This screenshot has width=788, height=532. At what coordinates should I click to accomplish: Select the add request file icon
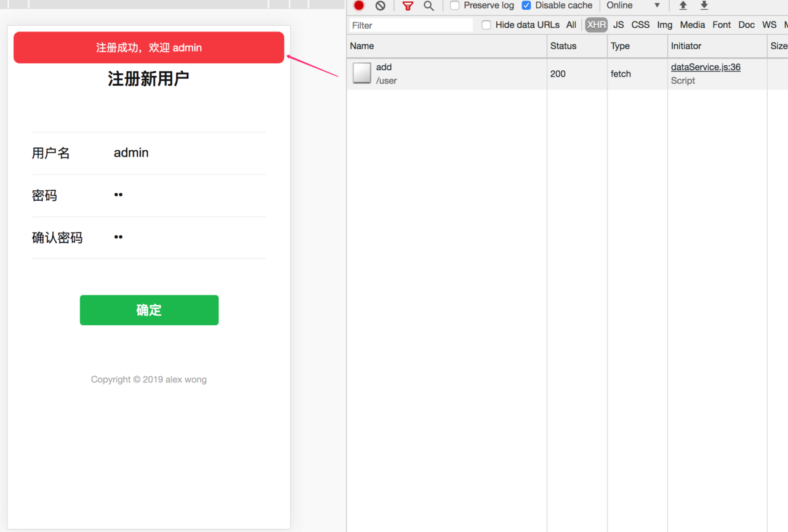(362, 73)
